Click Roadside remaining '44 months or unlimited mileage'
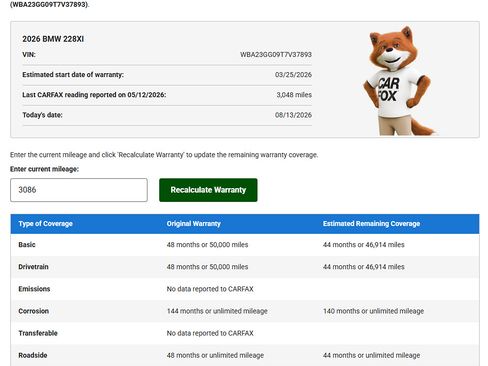 tap(371, 355)
